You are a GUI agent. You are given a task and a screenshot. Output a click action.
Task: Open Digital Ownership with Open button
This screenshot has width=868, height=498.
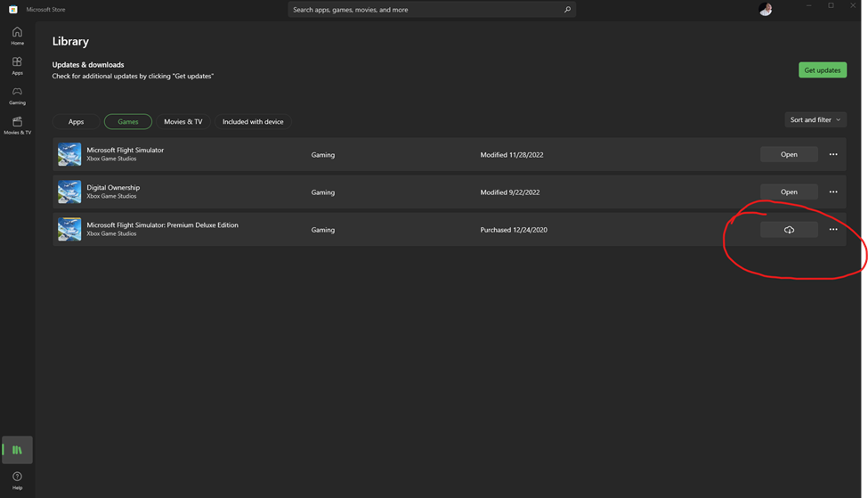click(789, 192)
